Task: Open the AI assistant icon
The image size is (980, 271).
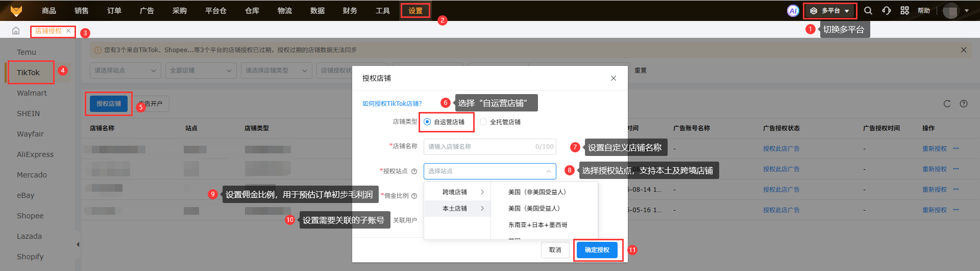Action: click(x=793, y=11)
